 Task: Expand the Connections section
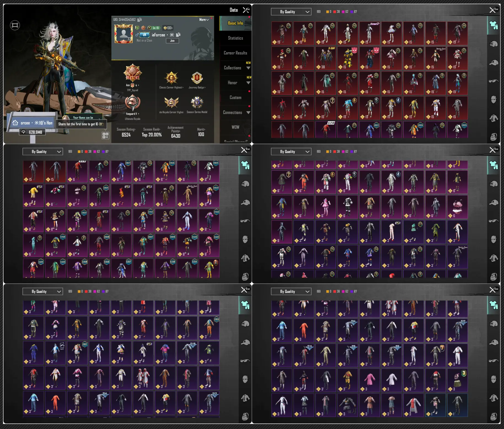pyautogui.click(x=236, y=112)
